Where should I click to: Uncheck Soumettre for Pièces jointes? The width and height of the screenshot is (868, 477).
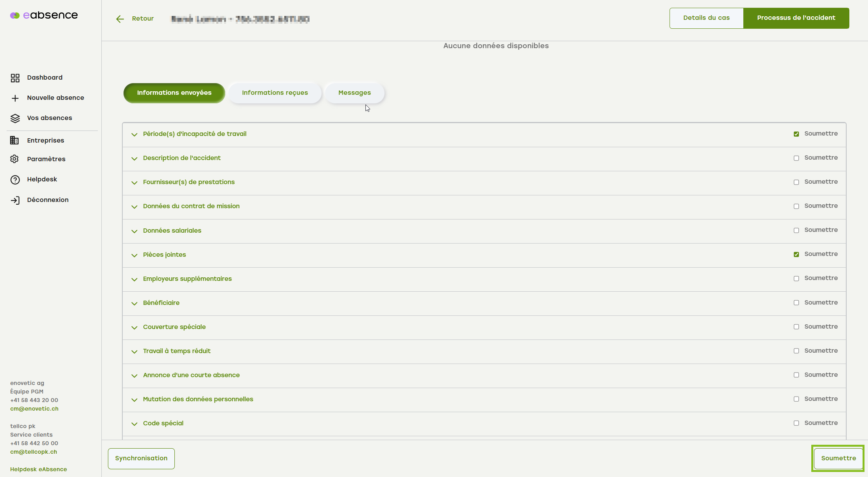796,254
